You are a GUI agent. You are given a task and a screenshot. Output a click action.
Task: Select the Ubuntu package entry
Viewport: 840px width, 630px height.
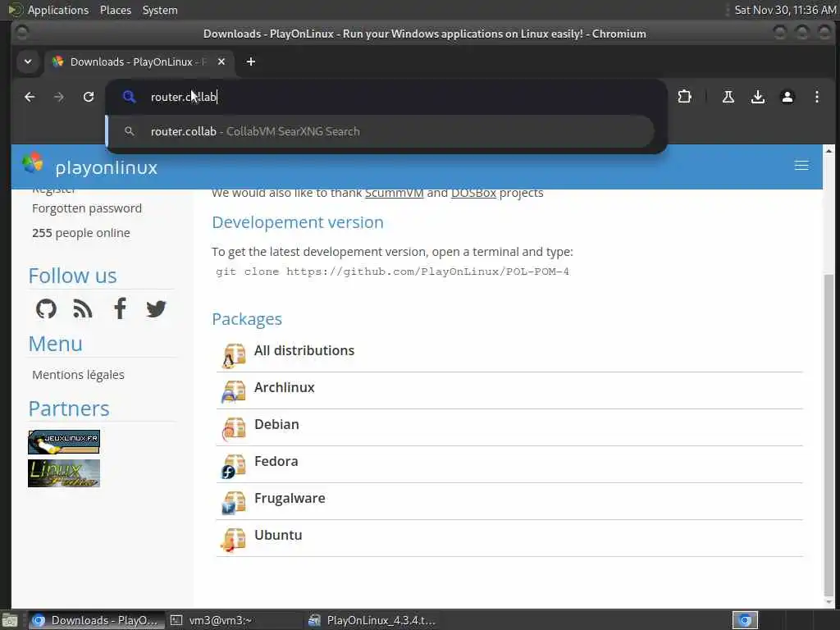pyautogui.click(x=278, y=535)
